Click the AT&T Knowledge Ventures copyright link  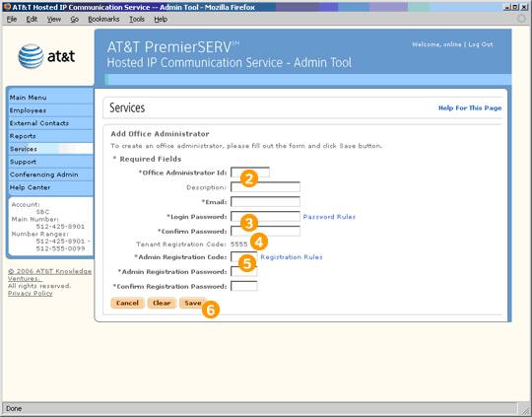click(x=49, y=275)
